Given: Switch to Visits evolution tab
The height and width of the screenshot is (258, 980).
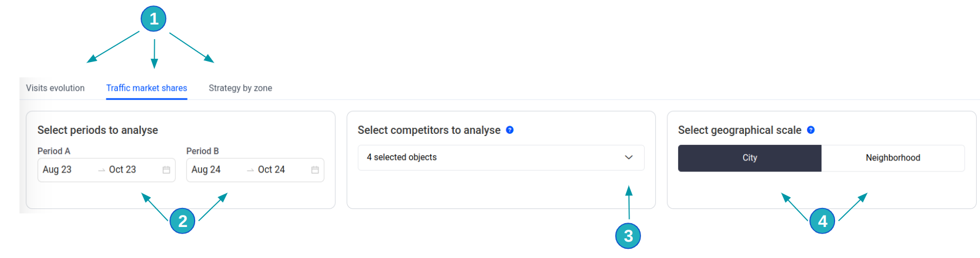Looking at the screenshot, I should pos(55,88).
